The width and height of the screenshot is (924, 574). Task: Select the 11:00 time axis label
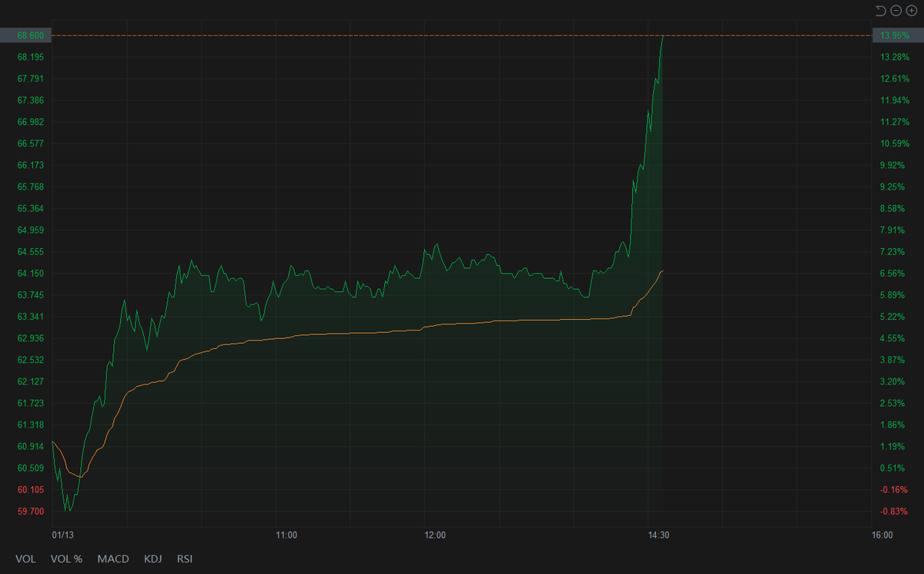(286, 535)
